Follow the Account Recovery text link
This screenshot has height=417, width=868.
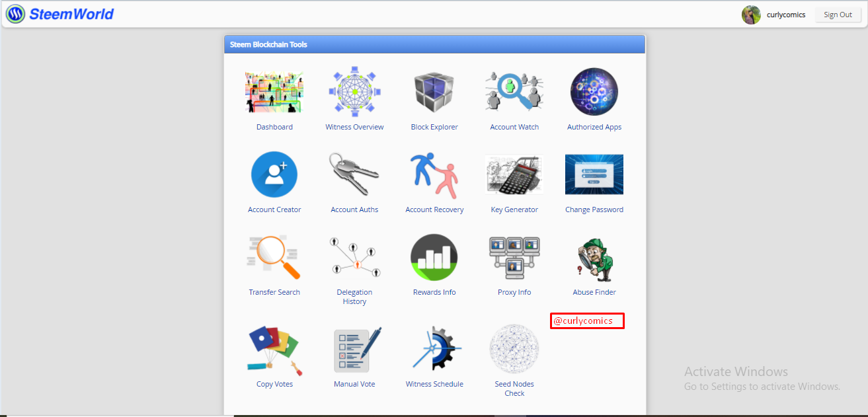click(x=434, y=209)
